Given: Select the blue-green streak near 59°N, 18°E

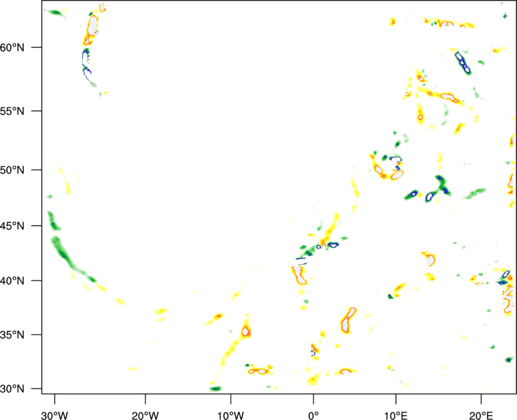Looking at the screenshot, I should click(x=463, y=62).
